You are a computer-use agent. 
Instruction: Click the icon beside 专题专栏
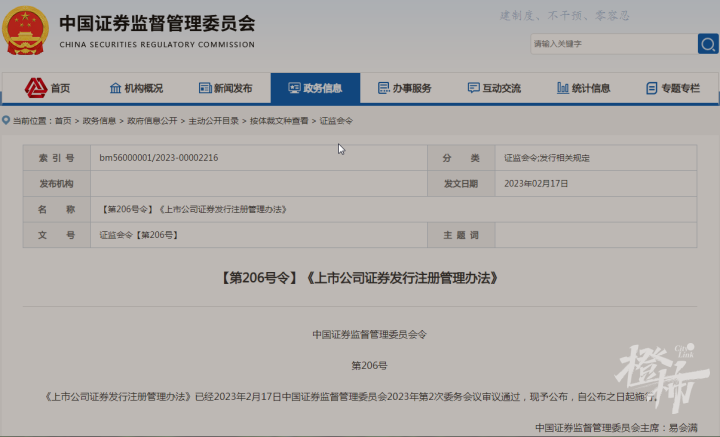point(651,88)
